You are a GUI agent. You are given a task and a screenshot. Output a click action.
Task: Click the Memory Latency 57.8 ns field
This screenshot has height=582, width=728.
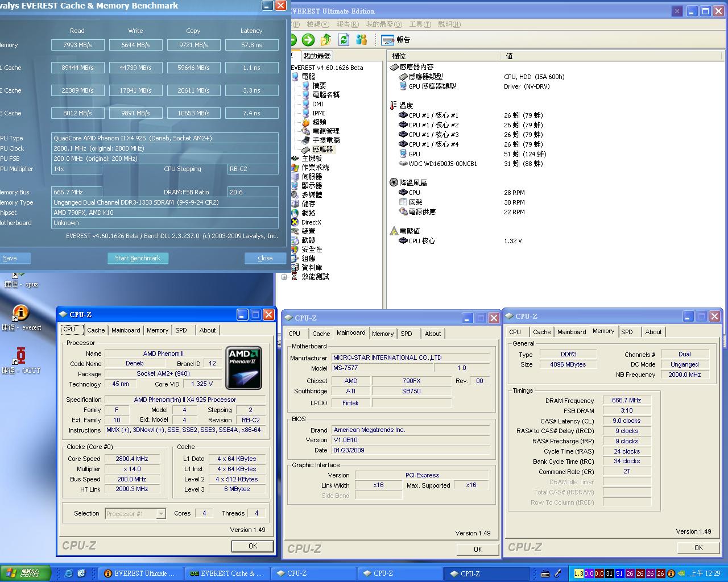(252, 45)
